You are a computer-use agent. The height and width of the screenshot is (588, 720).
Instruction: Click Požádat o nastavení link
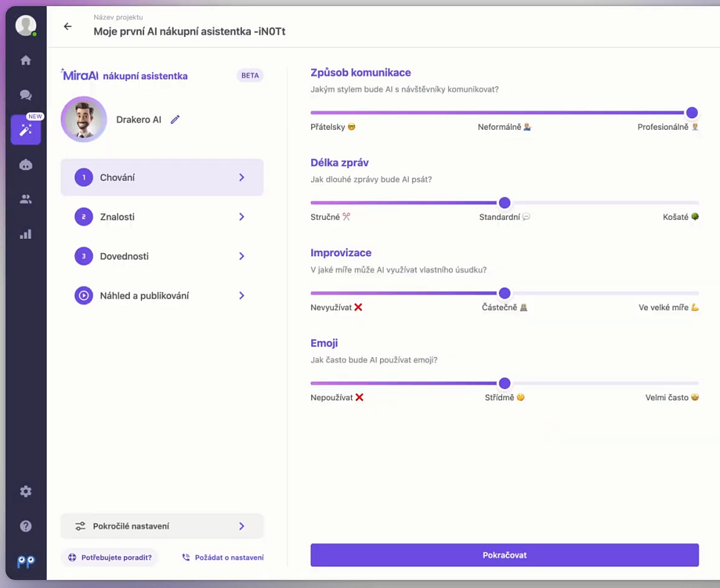[223, 558]
